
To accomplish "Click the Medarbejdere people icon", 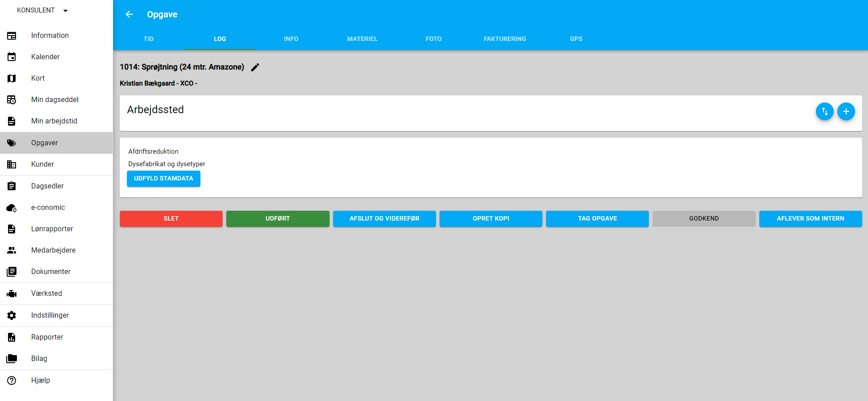I will tap(12, 250).
